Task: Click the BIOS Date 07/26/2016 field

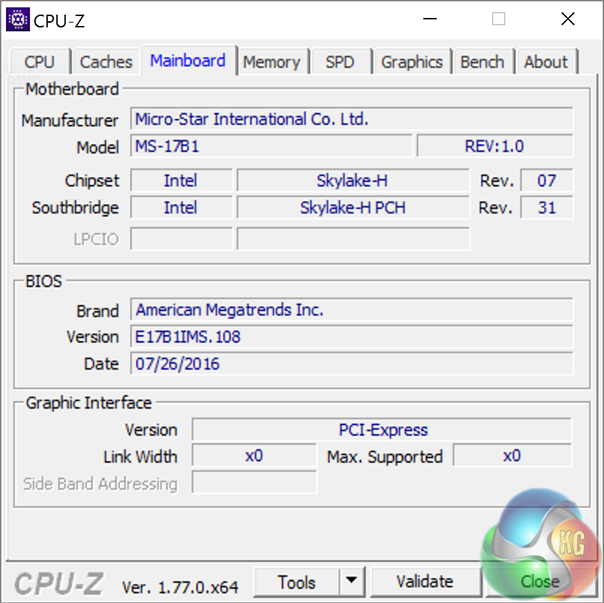Action: point(351,363)
